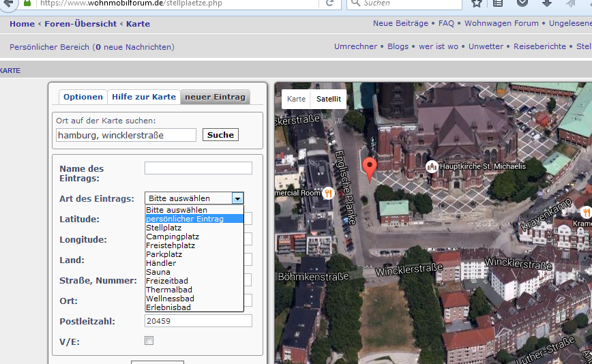Pick 'Parkplatz' from the list

pos(194,254)
